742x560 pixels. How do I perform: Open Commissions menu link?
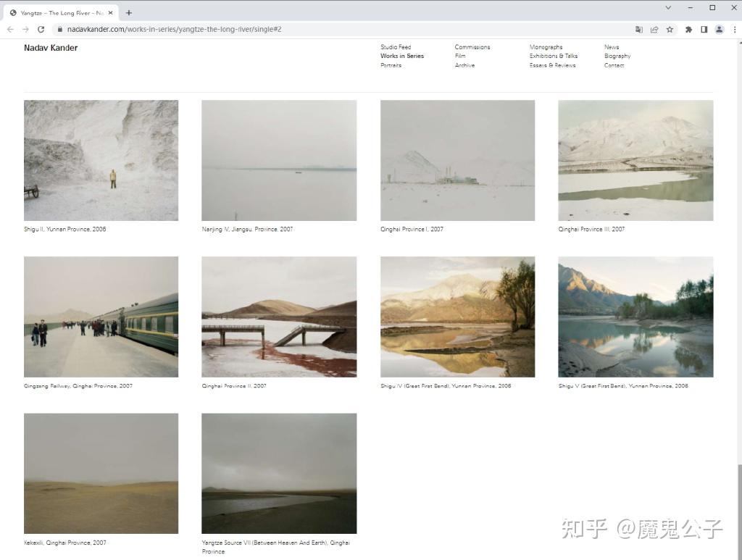(x=472, y=47)
